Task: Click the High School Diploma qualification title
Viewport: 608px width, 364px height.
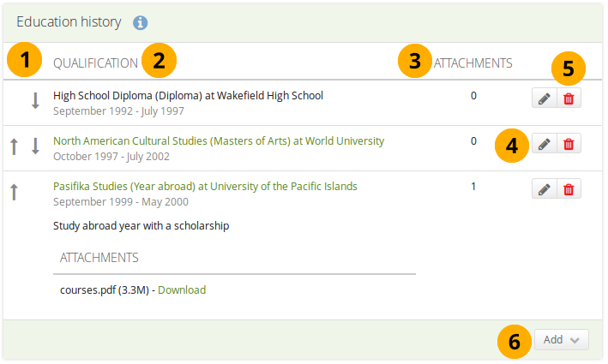Action: 188,95
